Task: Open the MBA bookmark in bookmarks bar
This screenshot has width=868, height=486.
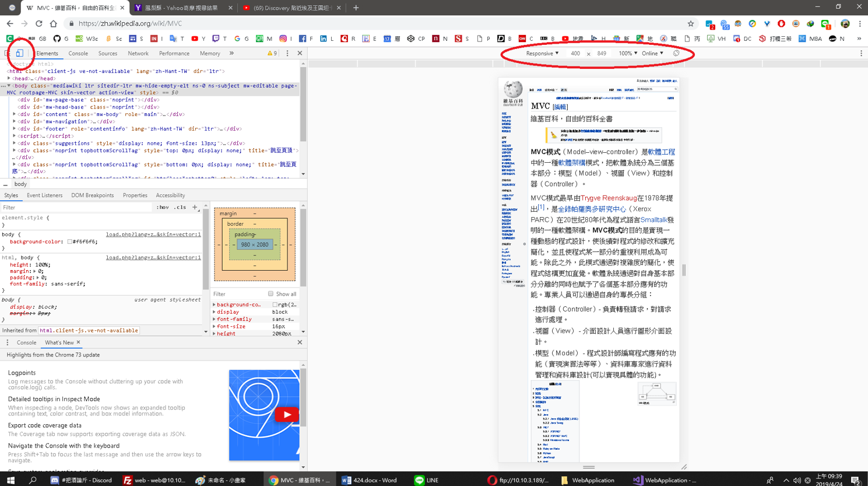Action: [810, 39]
